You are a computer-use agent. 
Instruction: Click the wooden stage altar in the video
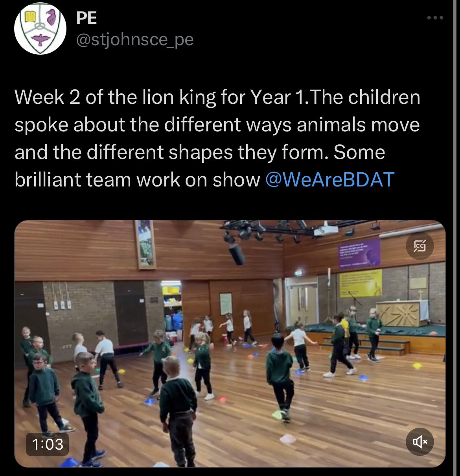tap(403, 314)
